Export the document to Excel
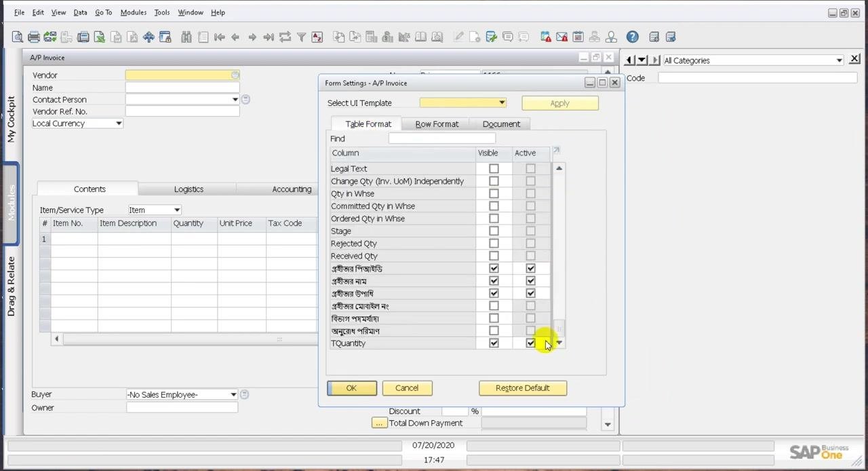 (x=99, y=37)
